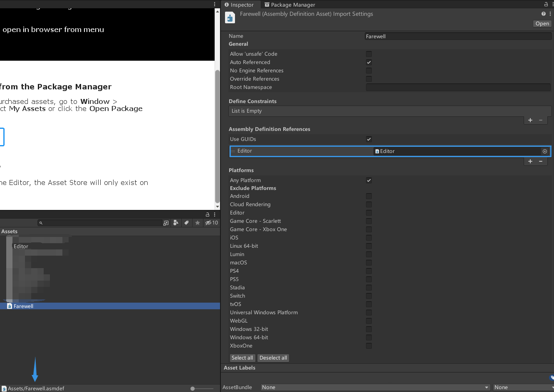554x392 pixels.
Task: Exclude the Editor platform checkbox
Action: 369,213
